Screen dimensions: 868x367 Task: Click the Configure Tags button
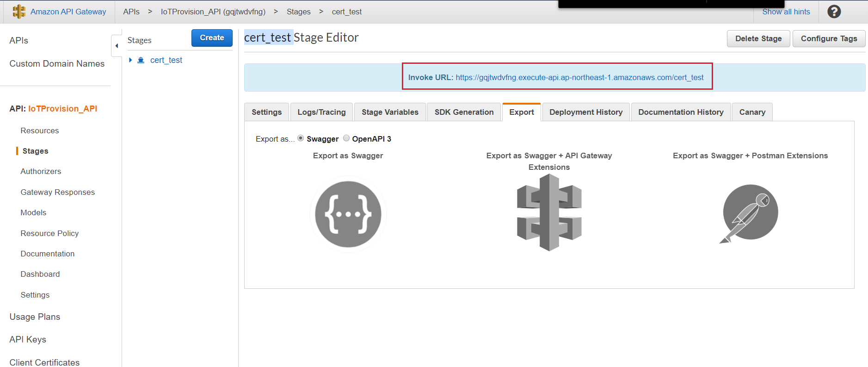click(829, 38)
